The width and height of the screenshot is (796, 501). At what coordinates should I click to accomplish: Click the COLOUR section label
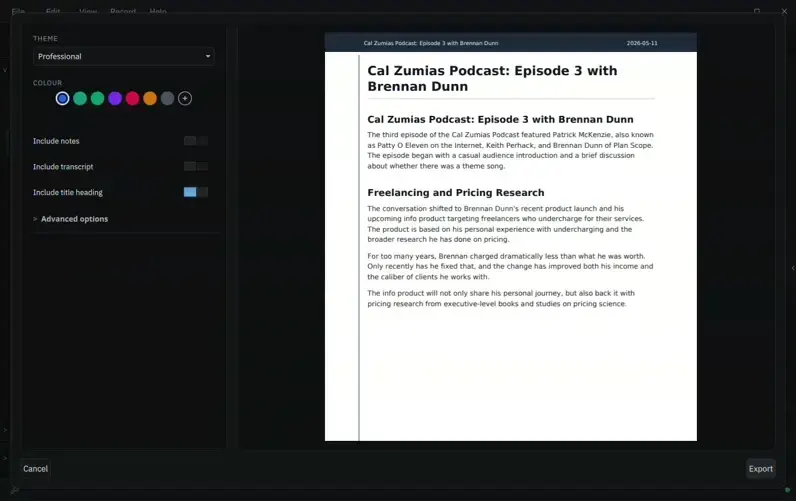(47, 83)
